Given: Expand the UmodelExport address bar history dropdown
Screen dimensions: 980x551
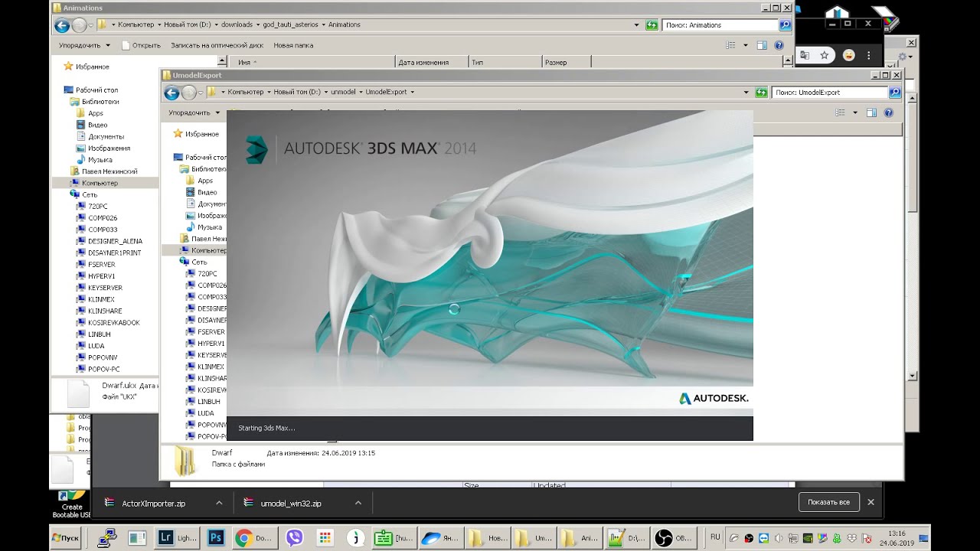Looking at the screenshot, I should pos(746,93).
